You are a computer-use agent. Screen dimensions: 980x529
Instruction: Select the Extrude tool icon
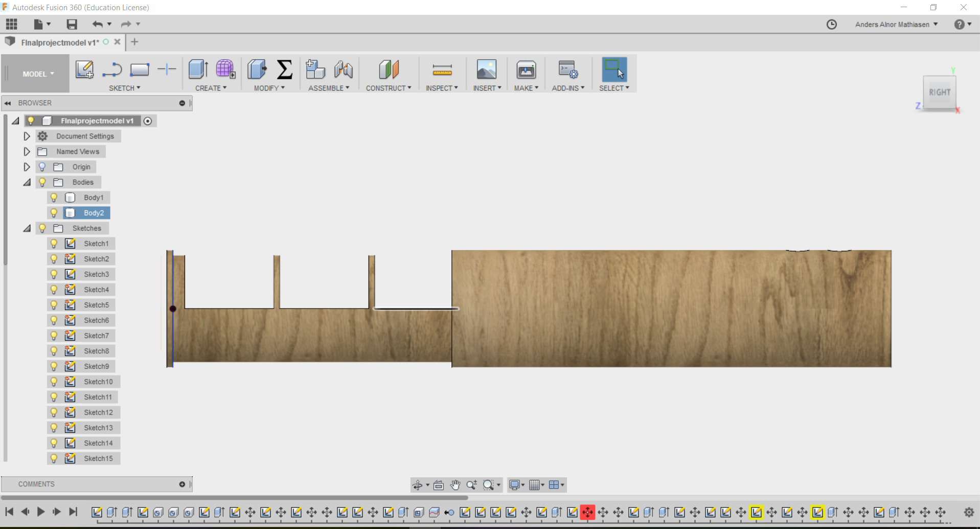click(198, 70)
